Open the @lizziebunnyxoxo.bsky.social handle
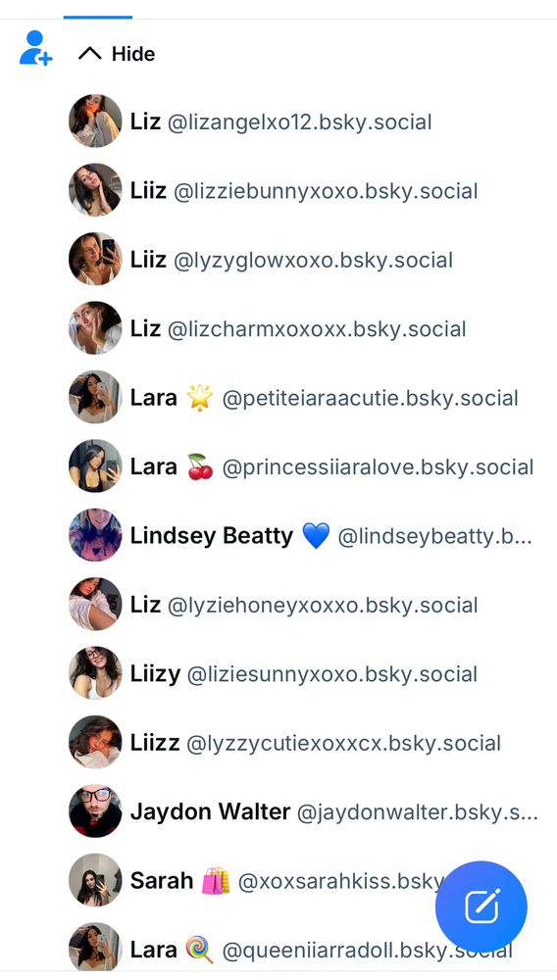Viewport: 557px width, 980px height. coord(325,191)
